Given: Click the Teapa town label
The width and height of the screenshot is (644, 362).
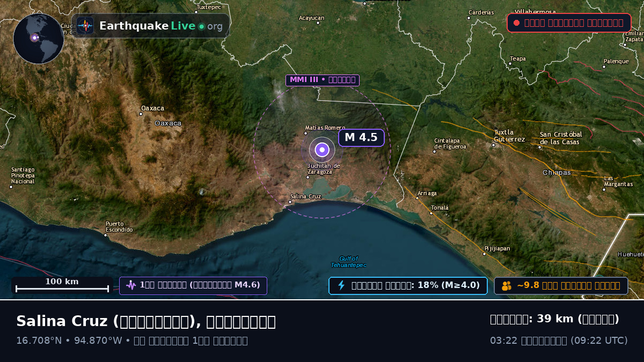Looking at the screenshot, I should coord(518,58).
